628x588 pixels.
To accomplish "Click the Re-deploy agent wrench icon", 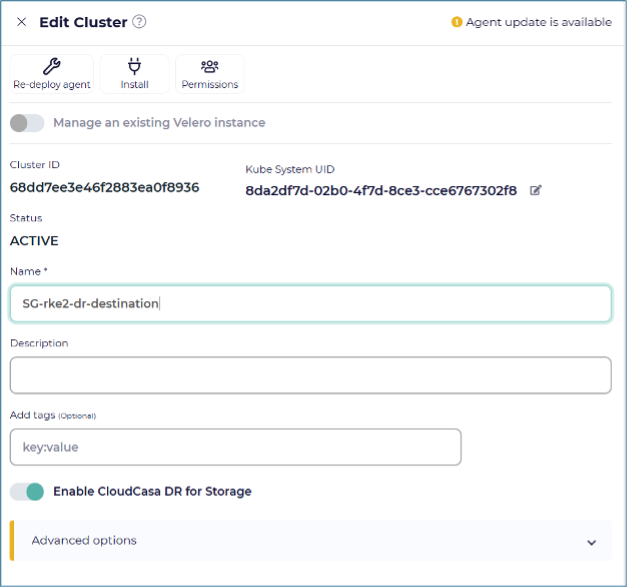I will tap(51, 66).
